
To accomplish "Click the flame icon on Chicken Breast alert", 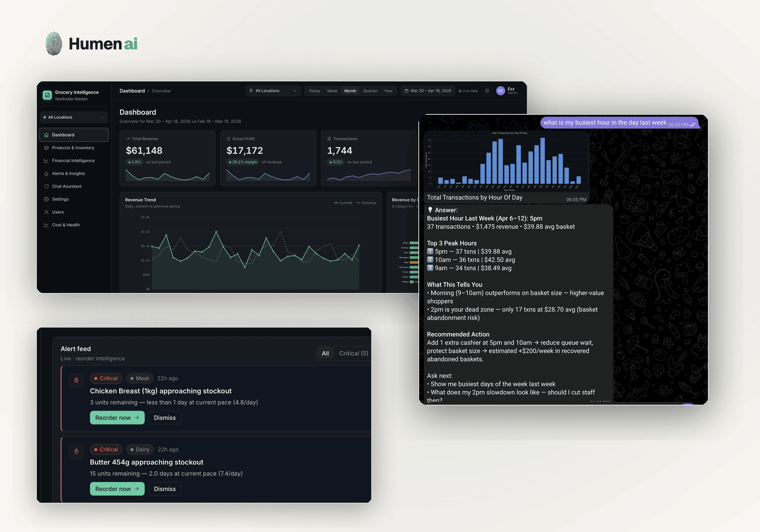I will pyautogui.click(x=76, y=380).
